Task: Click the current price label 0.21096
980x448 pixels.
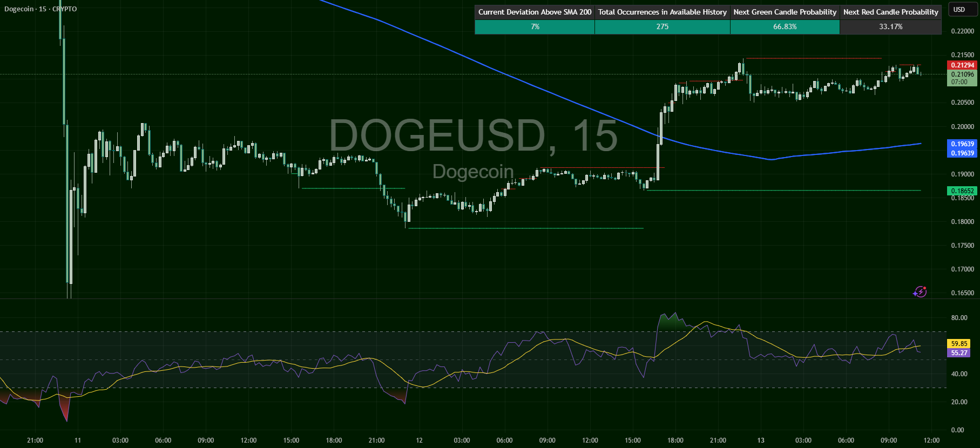Action: 962,74
